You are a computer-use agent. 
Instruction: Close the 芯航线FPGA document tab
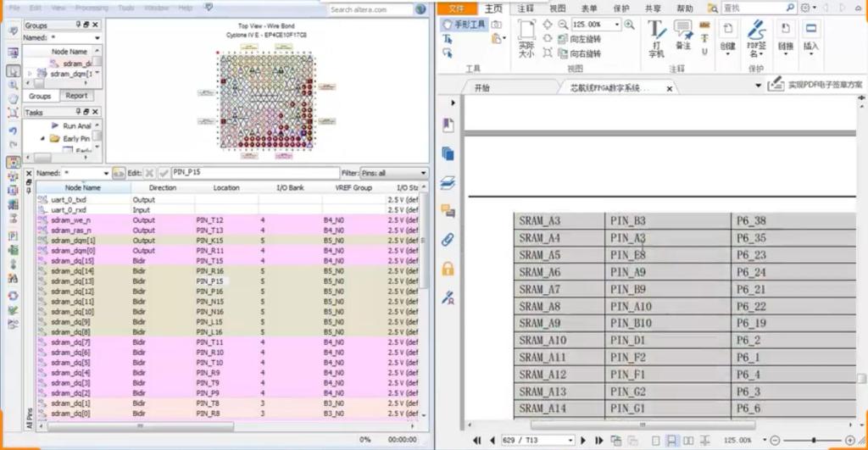[x=670, y=88]
